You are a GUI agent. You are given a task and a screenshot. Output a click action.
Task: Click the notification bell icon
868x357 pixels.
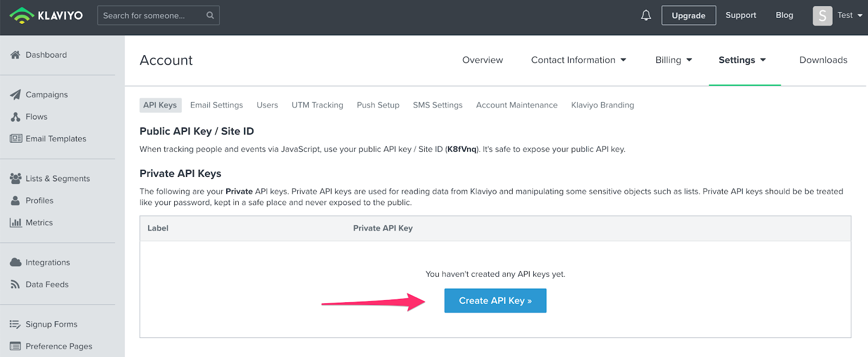pos(646,15)
